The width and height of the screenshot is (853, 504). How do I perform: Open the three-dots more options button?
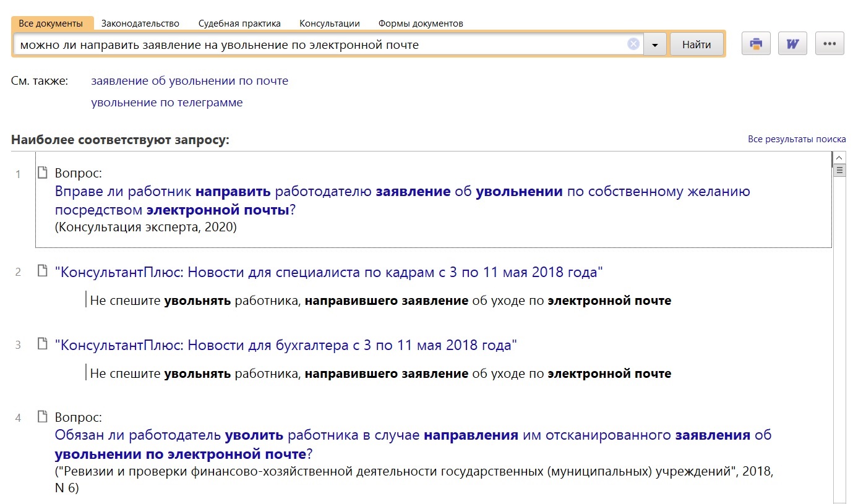tap(829, 44)
